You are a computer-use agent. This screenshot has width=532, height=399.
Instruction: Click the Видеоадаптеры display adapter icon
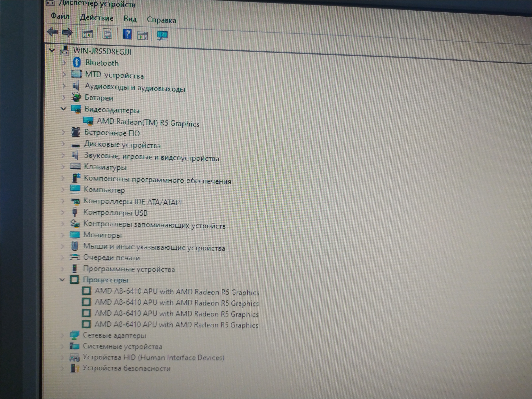pyautogui.click(x=76, y=109)
